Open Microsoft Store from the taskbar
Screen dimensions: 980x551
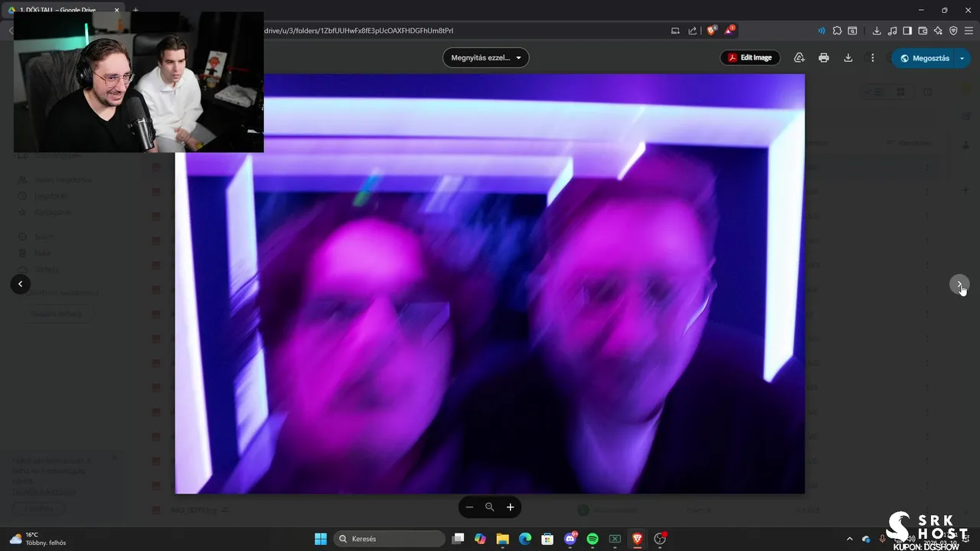547,539
